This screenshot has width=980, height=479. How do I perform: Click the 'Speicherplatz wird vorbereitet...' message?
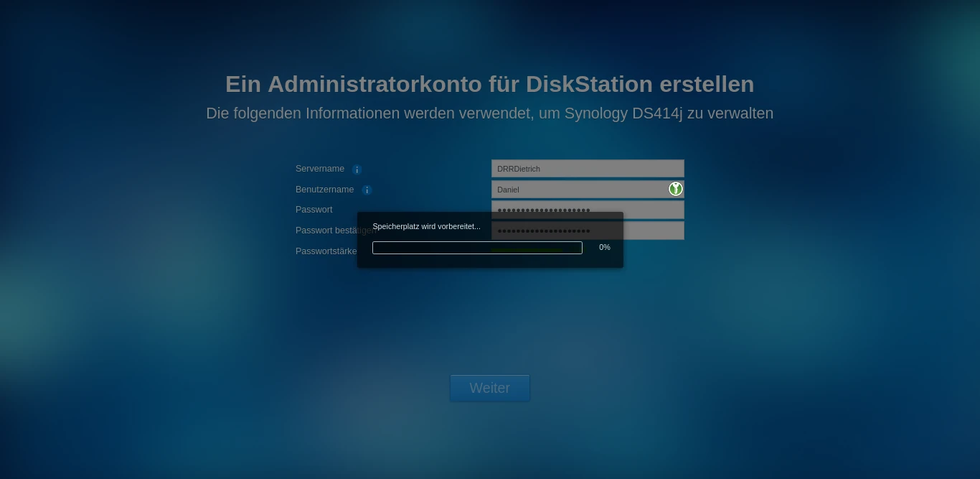click(426, 226)
